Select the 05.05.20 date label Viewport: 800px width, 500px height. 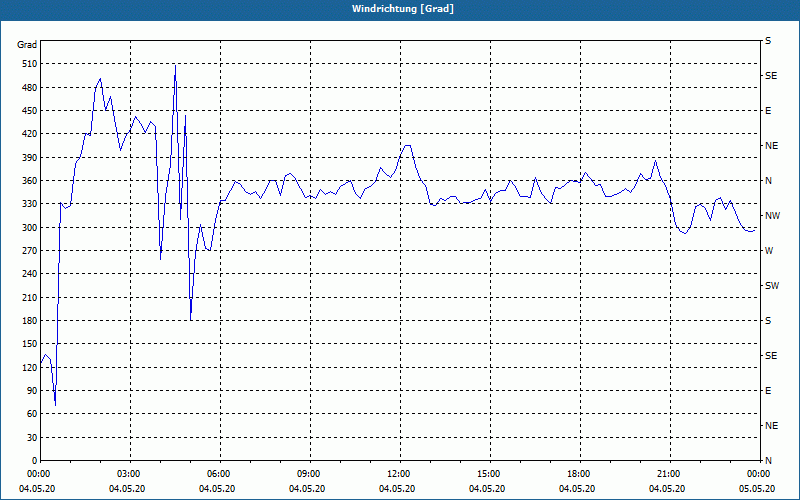[x=757, y=489]
